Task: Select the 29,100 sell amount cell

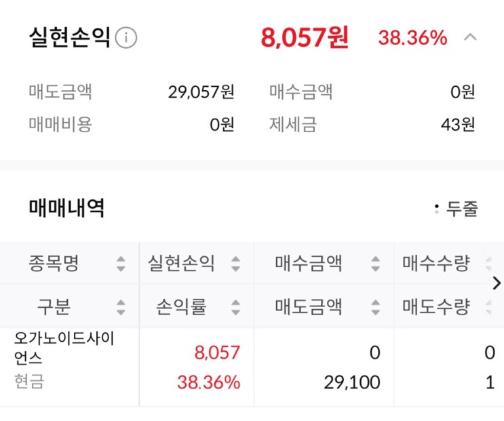Action: [x=353, y=382]
